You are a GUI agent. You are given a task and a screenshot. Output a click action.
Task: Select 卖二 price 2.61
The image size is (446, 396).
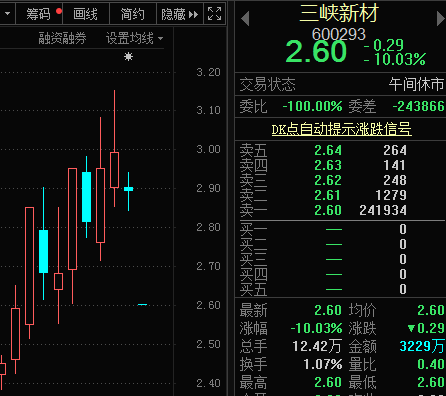point(328,195)
